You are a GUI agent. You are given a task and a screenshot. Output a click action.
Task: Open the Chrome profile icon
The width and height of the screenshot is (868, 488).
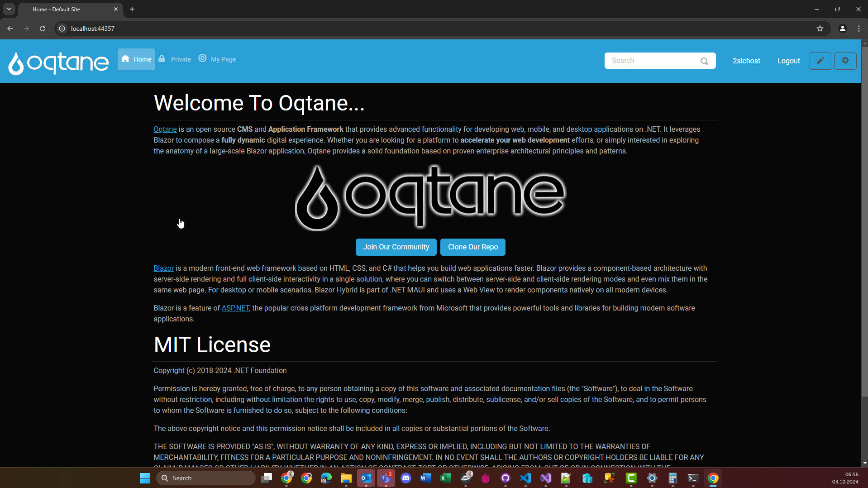(x=842, y=29)
